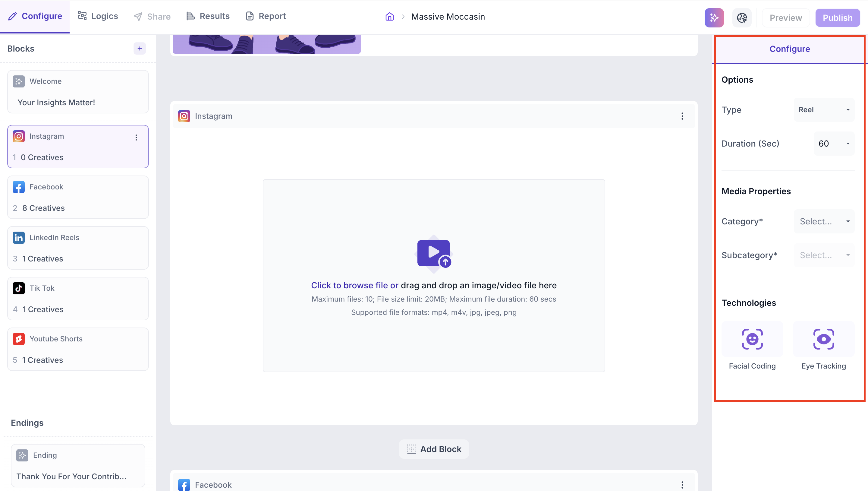Open the Category select dropdown

[824, 221]
